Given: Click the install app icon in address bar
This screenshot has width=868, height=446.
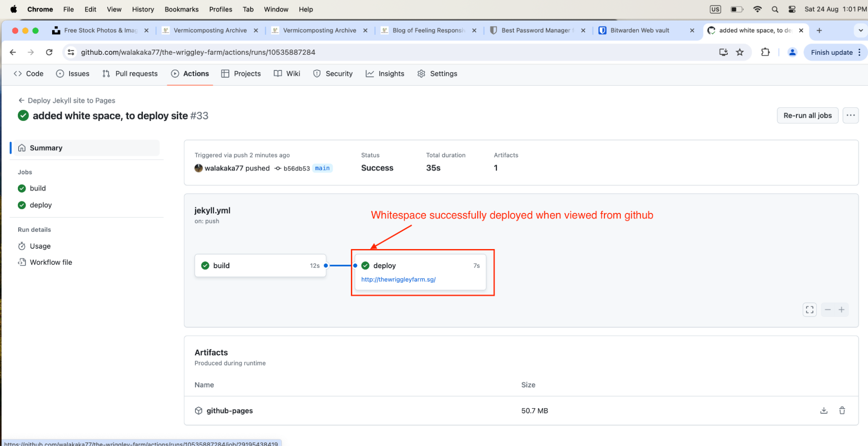Looking at the screenshot, I should pos(723,52).
